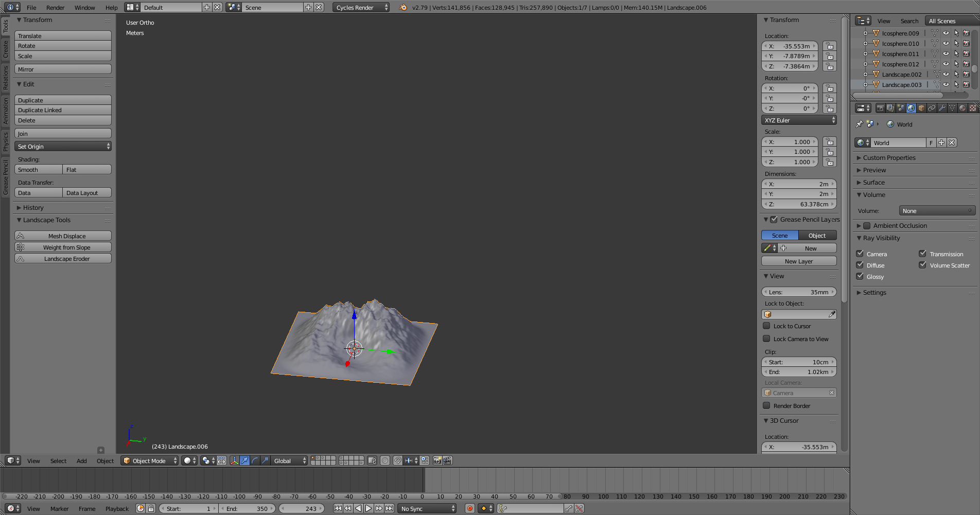Open the Window menu
The height and width of the screenshot is (515, 980).
tap(84, 7)
